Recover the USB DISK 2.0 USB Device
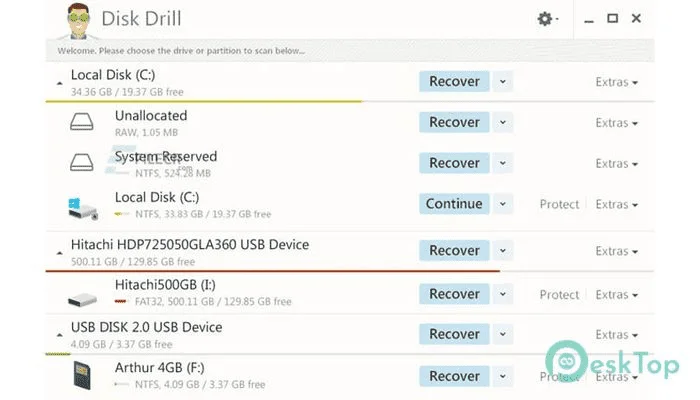 coord(454,334)
